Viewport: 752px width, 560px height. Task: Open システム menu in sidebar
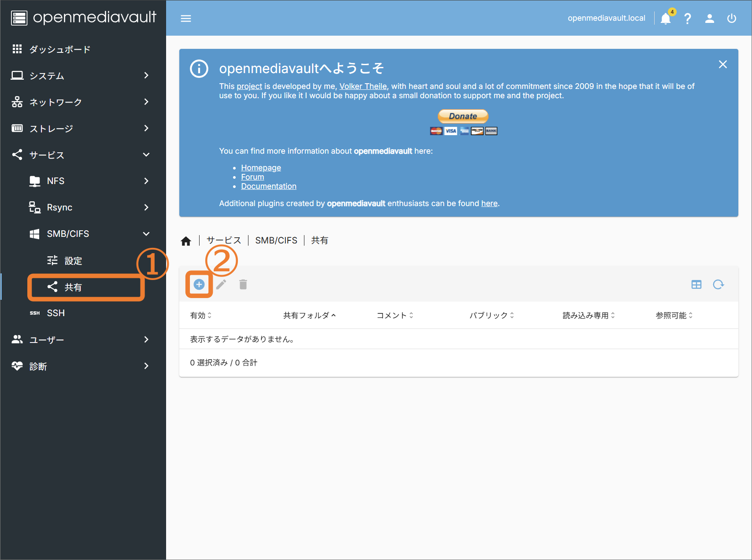click(83, 76)
